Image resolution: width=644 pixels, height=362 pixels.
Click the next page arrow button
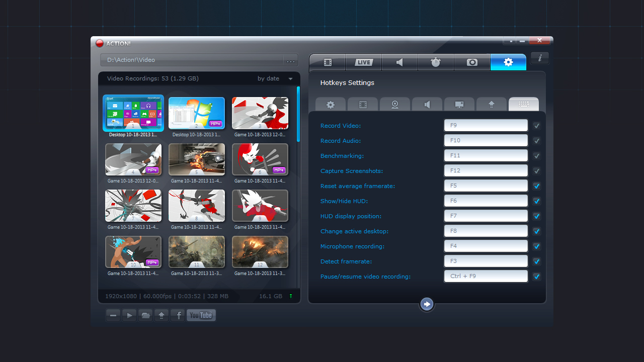click(427, 304)
